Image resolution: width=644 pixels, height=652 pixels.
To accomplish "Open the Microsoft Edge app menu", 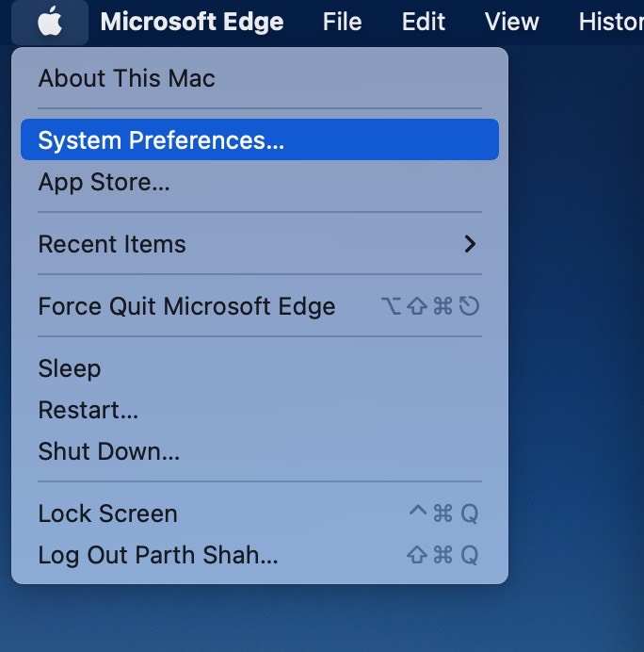I will pyautogui.click(x=192, y=22).
